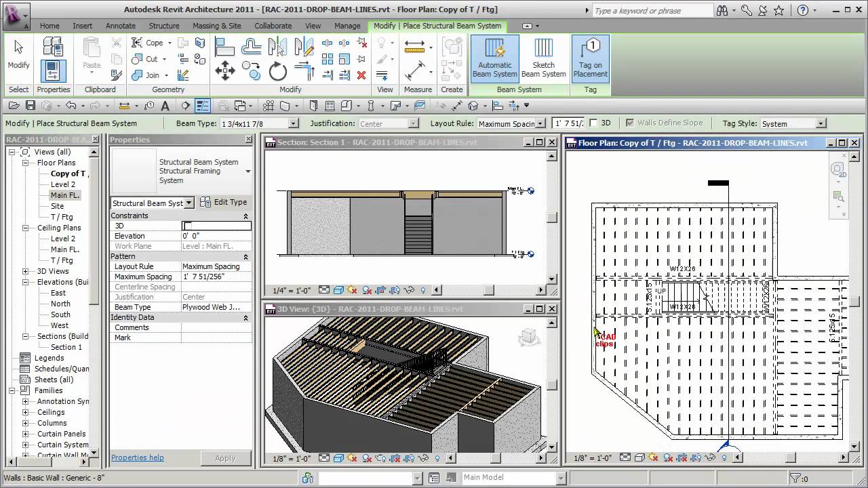Screen dimensions: 868x488
Task: Click the Move tool icon
Action: 224,70
